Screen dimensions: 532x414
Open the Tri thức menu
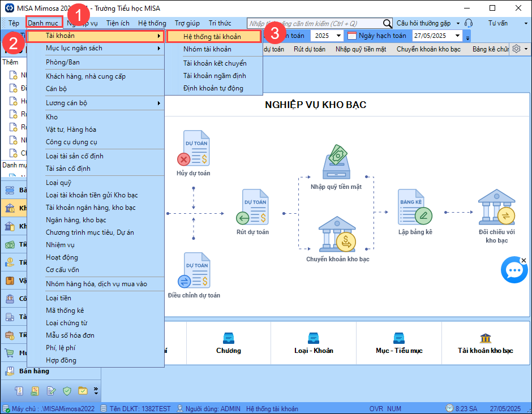click(x=220, y=23)
